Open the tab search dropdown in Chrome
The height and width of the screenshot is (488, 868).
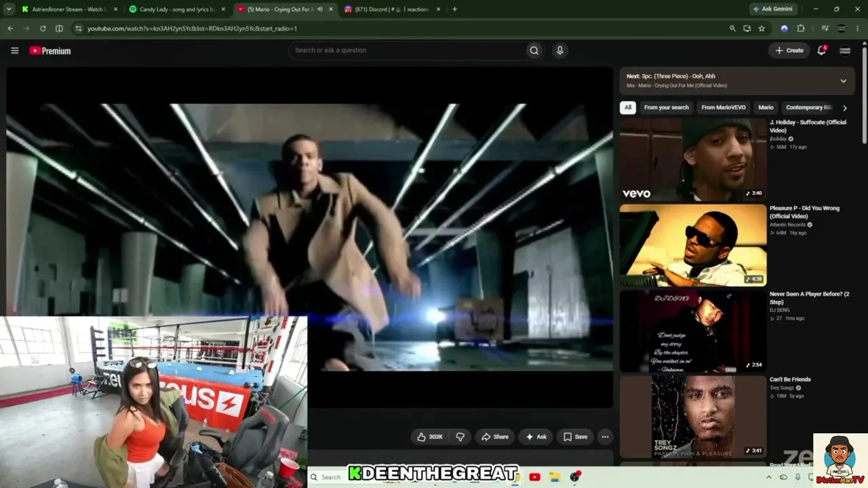click(x=9, y=9)
